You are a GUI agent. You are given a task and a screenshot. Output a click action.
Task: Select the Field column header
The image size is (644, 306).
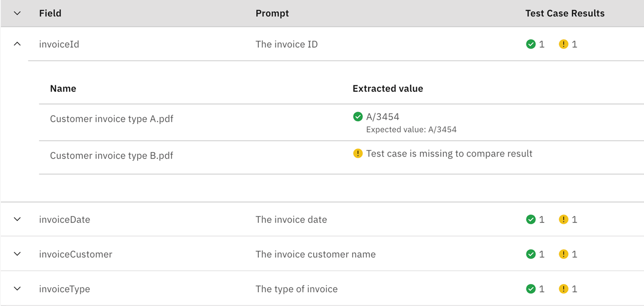pyautogui.click(x=50, y=13)
